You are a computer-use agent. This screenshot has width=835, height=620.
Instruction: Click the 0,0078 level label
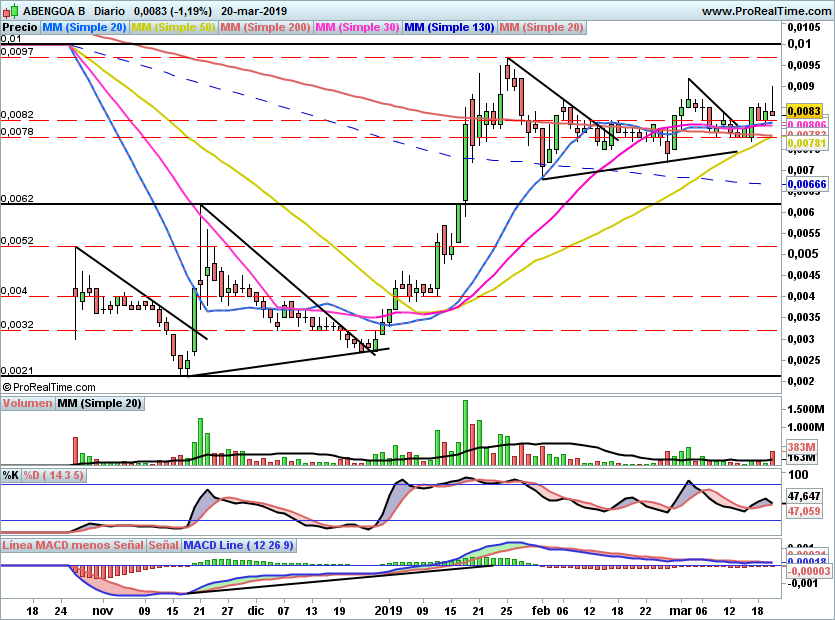coord(17,132)
